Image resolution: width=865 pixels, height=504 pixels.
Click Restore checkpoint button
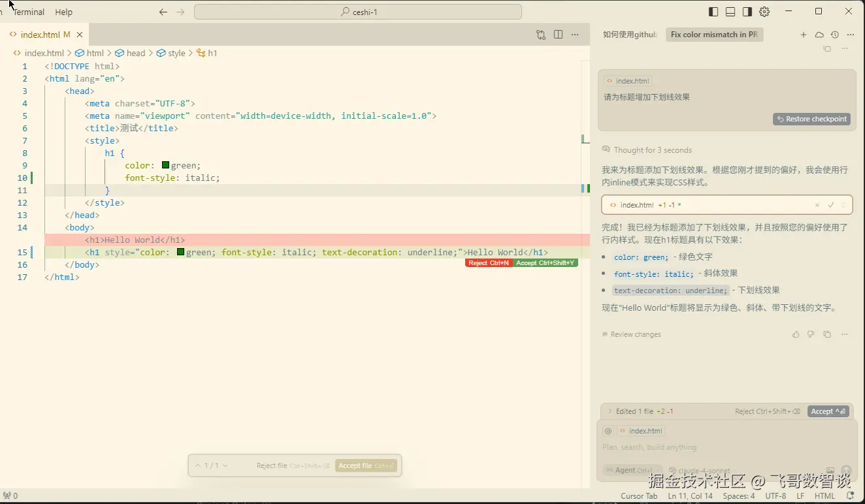tap(812, 119)
